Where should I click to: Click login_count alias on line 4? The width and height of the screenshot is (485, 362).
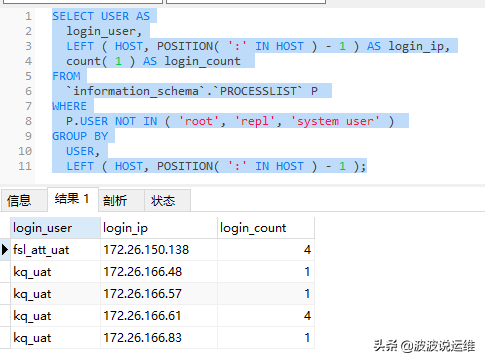202,61
